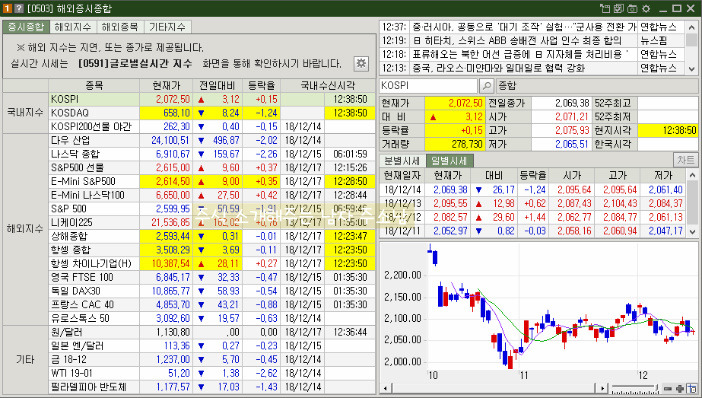The width and height of the screenshot is (702, 398).
Task: Click the KOSPI symbol input field
Action: [428, 86]
